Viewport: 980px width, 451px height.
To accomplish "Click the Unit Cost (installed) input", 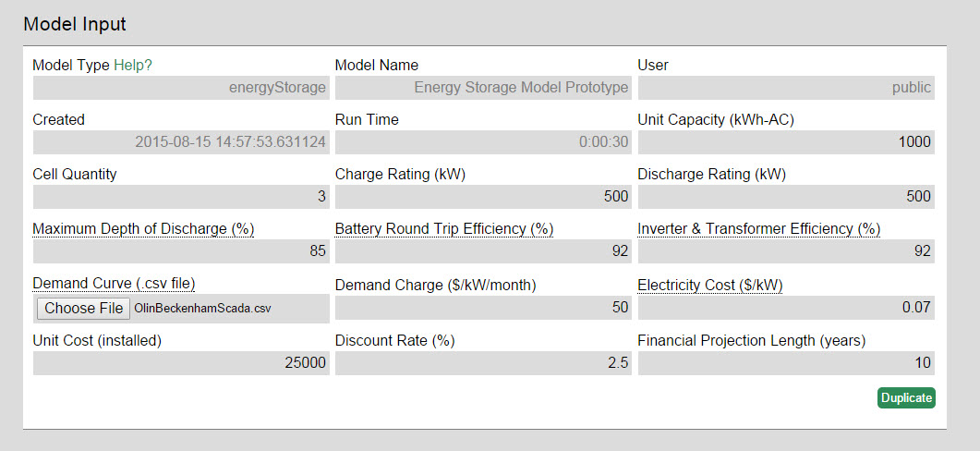I will click(181, 363).
